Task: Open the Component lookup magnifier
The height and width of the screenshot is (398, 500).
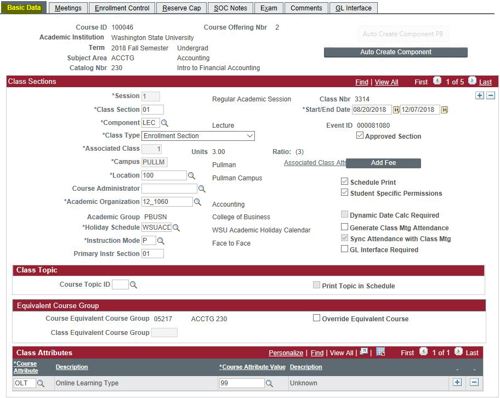Action: 164,123
